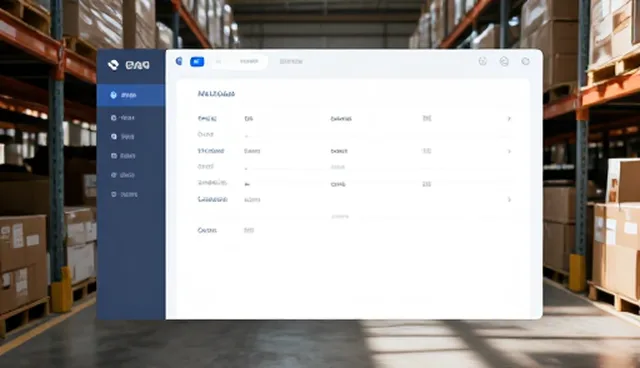
Task: Switch to the grey tab right of the pill tab
Action: [291, 62]
